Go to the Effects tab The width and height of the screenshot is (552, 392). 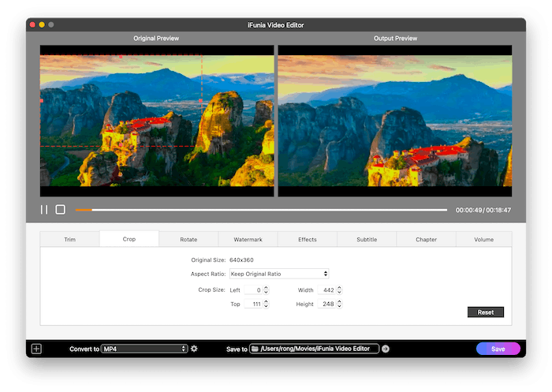[308, 239]
